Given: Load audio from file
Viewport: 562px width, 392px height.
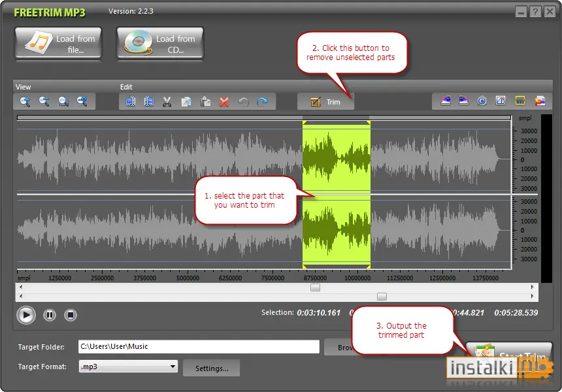Looking at the screenshot, I should (x=58, y=43).
